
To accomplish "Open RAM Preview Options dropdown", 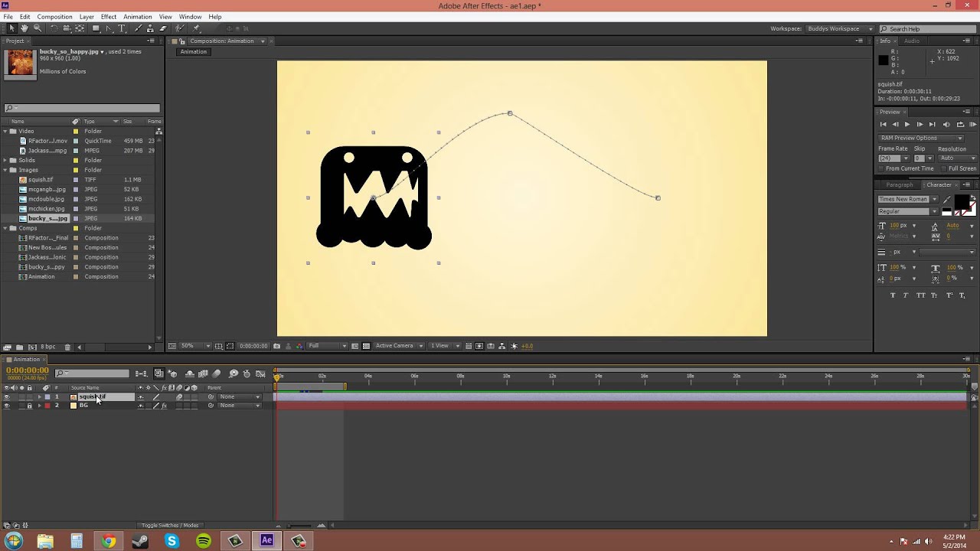I will [920, 138].
